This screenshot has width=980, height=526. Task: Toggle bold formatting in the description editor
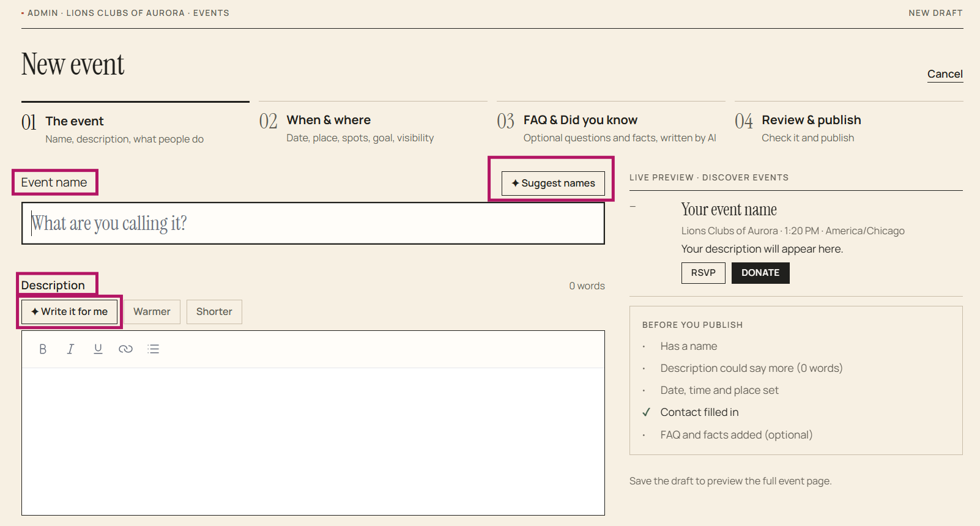point(43,349)
